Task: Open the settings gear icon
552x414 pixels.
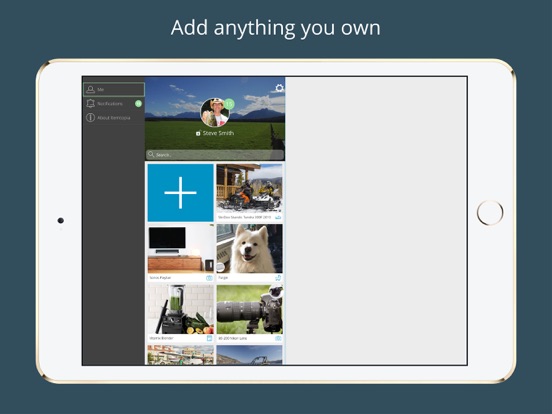Action: tap(280, 88)
